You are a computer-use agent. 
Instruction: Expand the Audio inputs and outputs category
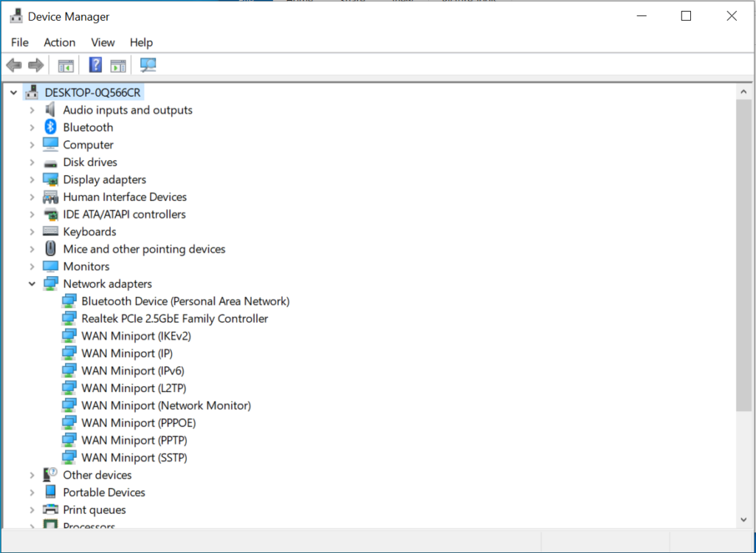(x=32, y=109)
